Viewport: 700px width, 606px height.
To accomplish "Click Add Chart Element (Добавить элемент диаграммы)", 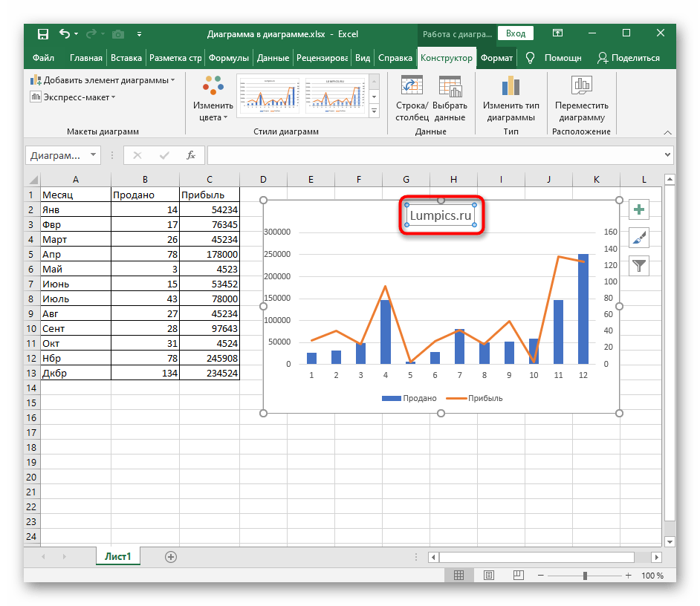I will 103,80.
